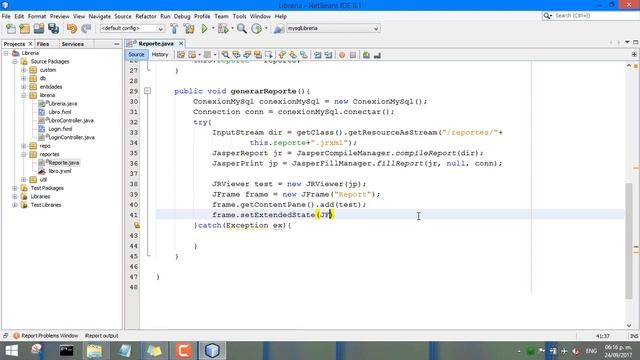
Task: Open the Run Project dropdown arrow
Action: tap(213, 29)
